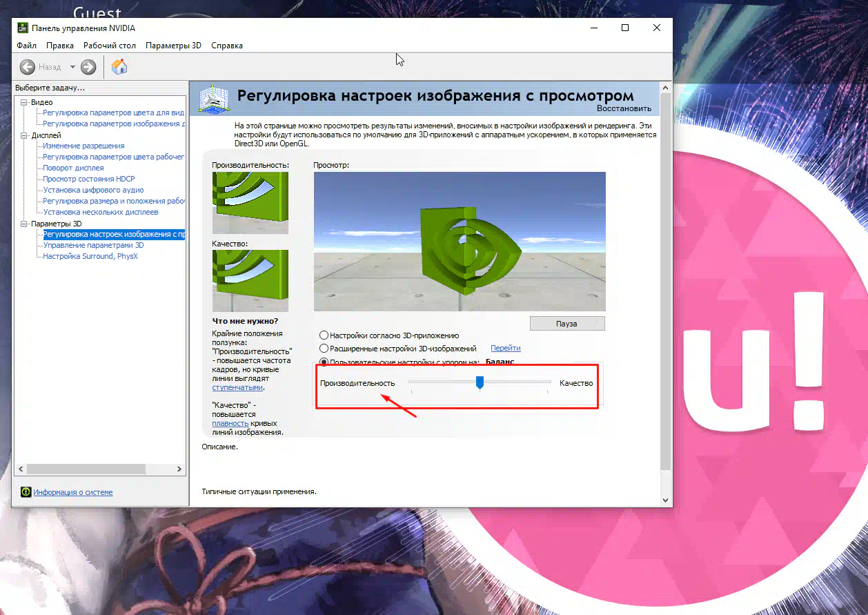The width and height of the screenshot is (868, 615).
Task: Click the Back arrow toolbar icon
Action: (x=28, y=67)
